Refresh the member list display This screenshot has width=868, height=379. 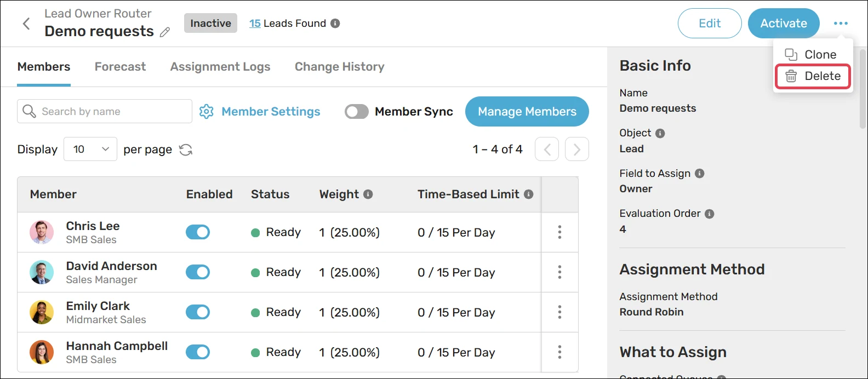(x=186, y=150)
